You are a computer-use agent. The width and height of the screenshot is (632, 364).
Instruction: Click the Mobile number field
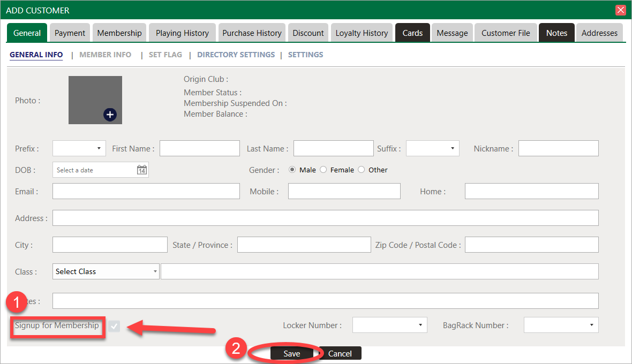point(344,191)
